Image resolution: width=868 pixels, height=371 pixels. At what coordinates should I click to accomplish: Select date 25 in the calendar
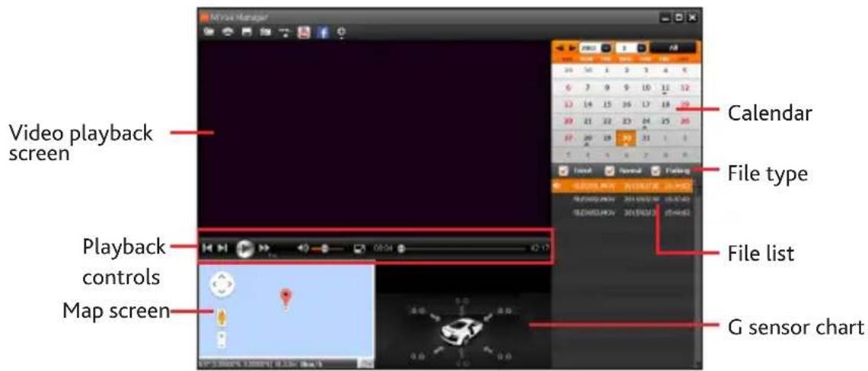(x=665, y=120)
